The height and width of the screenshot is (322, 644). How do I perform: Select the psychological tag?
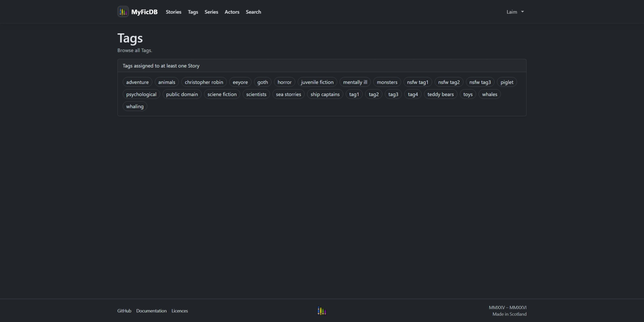pos(141,94)
